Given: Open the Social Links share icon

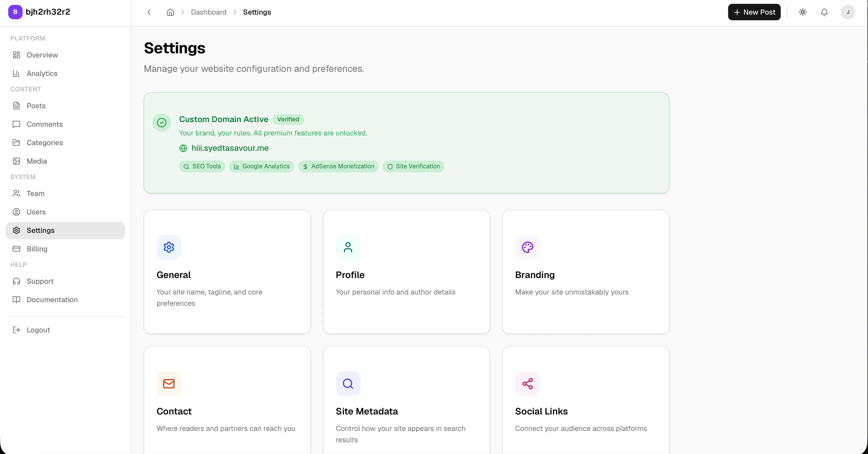Looking at the screenshot, I should point(527,384).
